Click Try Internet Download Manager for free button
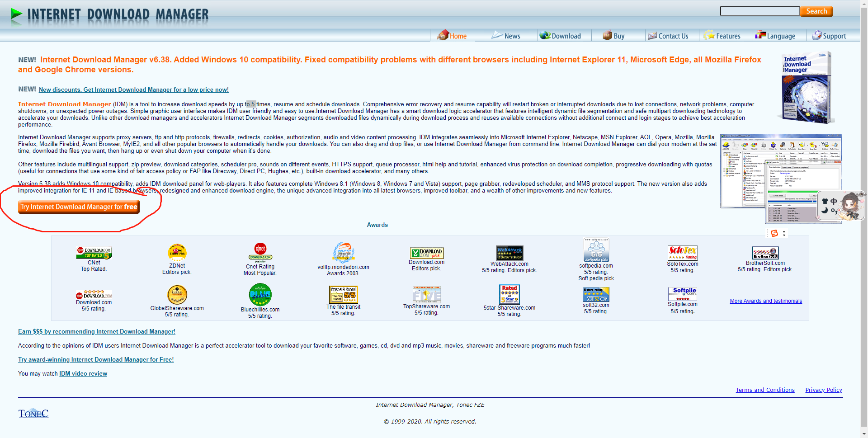Screen dimensions: 868x438 pyautogui.click(x=79, y=207)
